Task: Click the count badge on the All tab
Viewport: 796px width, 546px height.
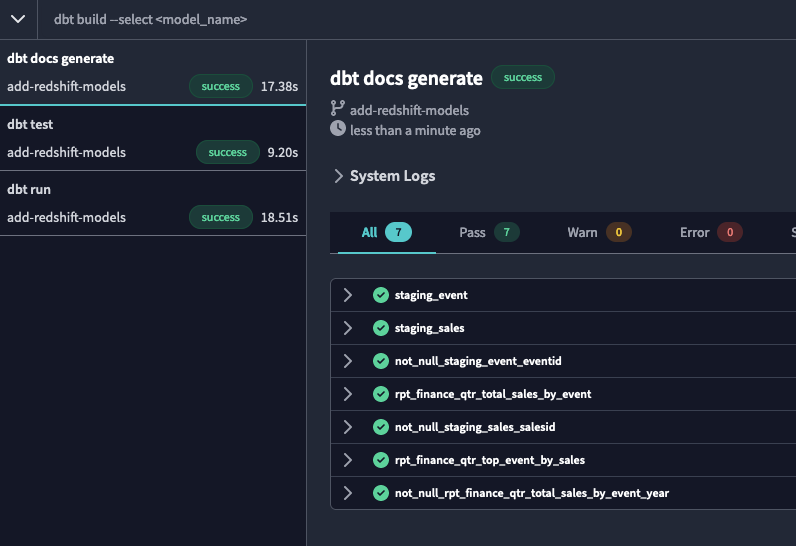Action: [399, 232]
